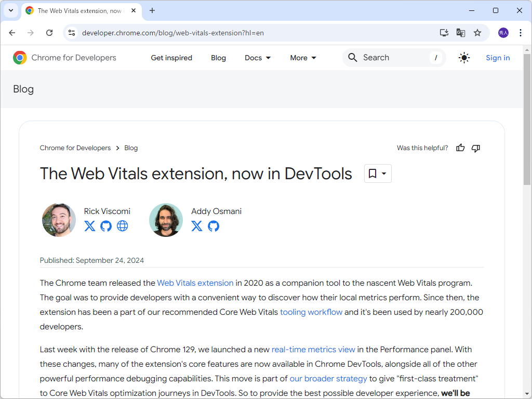Open Rick Viscomi's X profile icon

[x=89, y=226]
